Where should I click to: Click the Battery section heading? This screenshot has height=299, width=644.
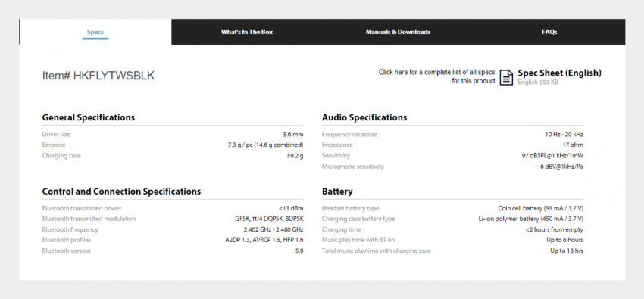pyautogui.click(x=337, y=192)
